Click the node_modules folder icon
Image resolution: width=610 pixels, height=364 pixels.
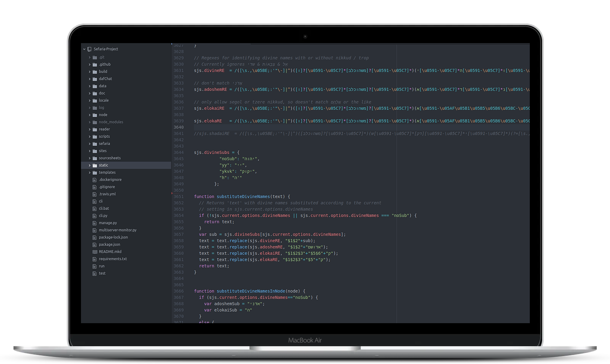[x=95, y=122]
